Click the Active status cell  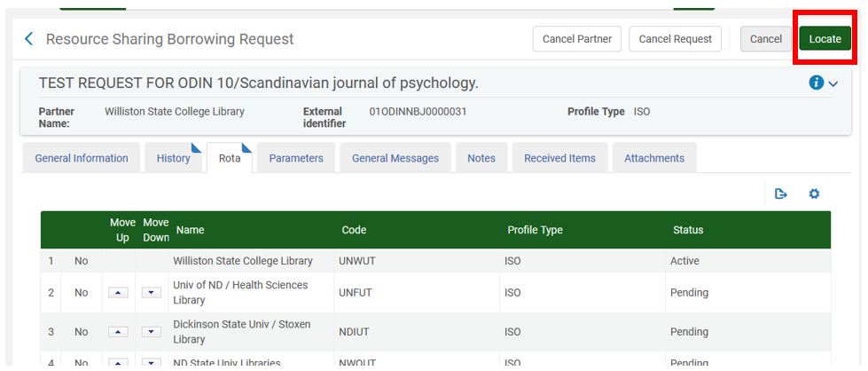pyautogui.click(x=684, y=261)
